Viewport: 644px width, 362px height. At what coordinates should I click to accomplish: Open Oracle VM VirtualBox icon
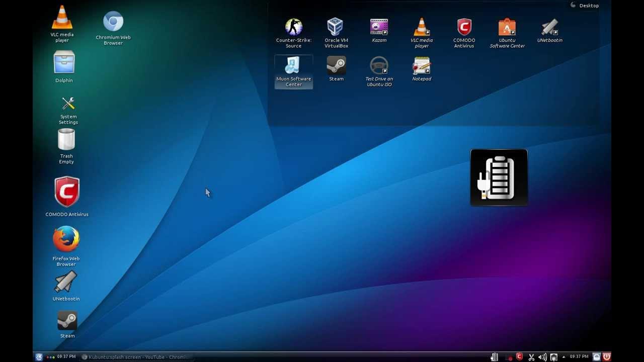coord(336,33)
